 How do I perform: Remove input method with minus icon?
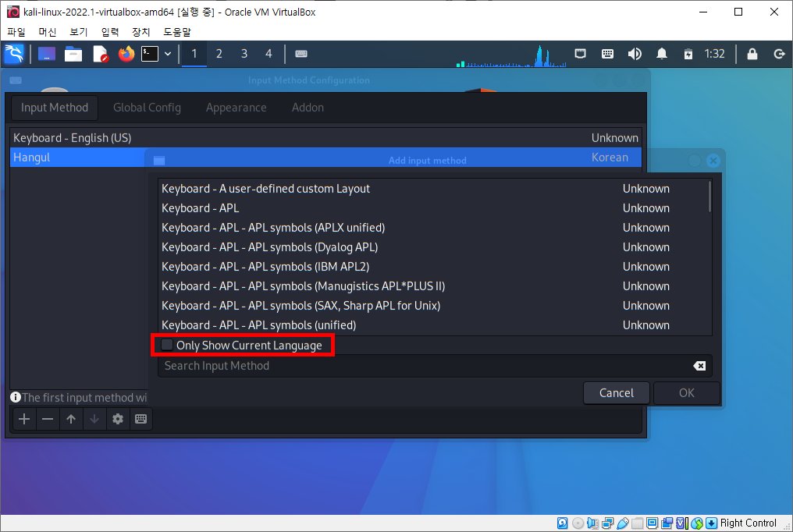[x=48, y=419]
